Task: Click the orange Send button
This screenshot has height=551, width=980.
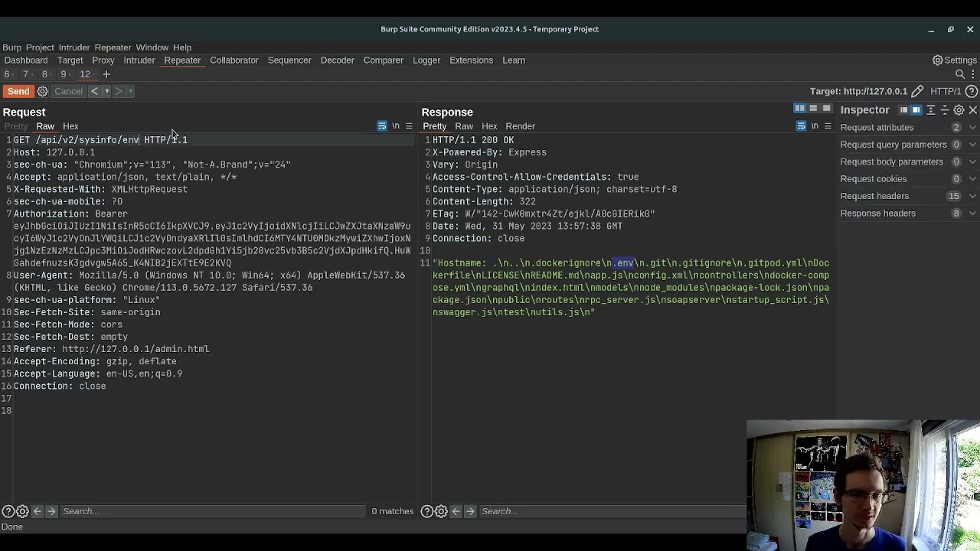Action: point(18,91)
